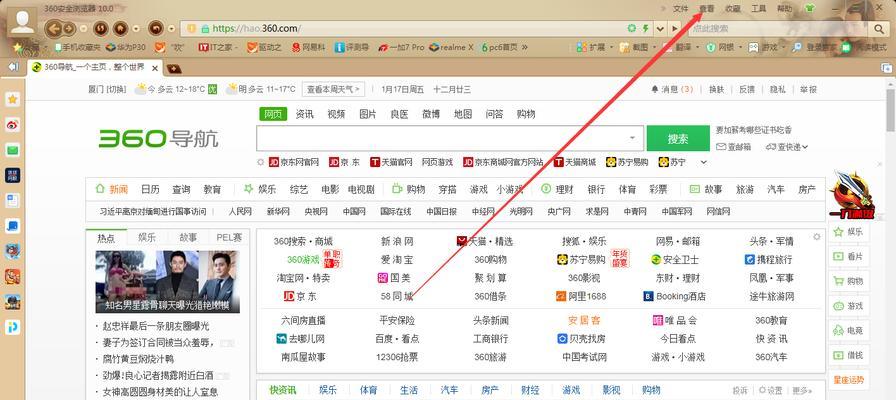
Task: Expand the 扩展 toolbar dropdown arrow
Action: click(x=611, y=47)
